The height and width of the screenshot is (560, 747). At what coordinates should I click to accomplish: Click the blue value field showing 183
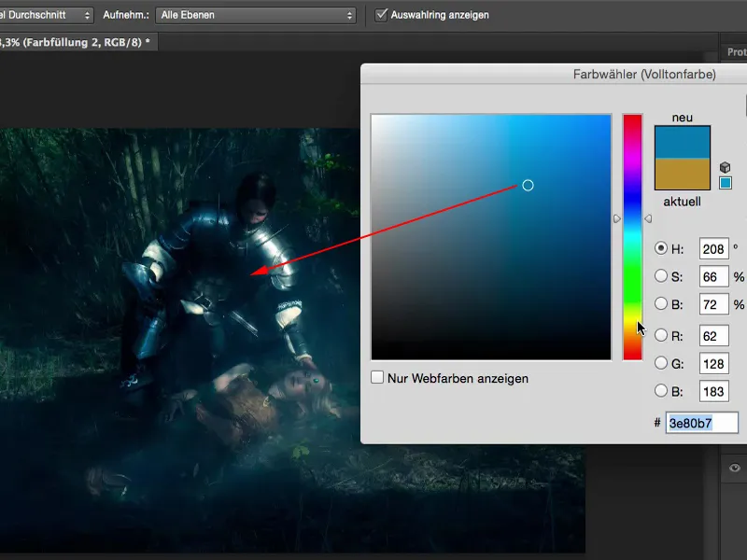[713, 391]
